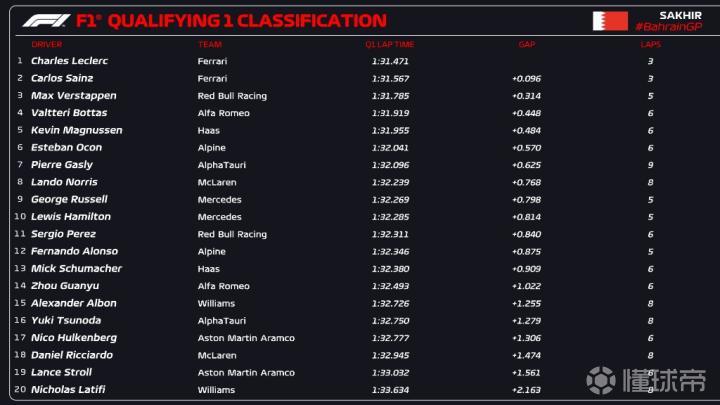This screenshot has height=405, width=720.
Task: Select the DRIVER column header
Action: (x=46, y=45)
